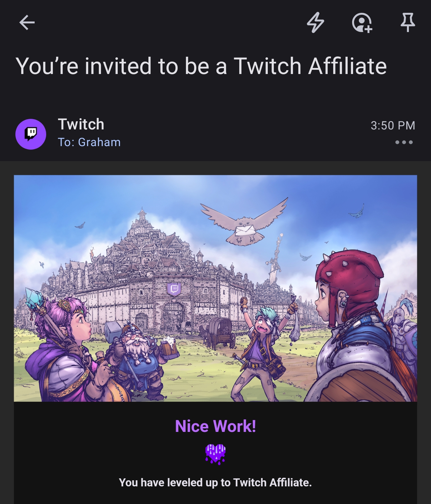The image size is (431, 504).
Task: Open the add person icon
Action: pyautogui.click(x=362, y=23)
